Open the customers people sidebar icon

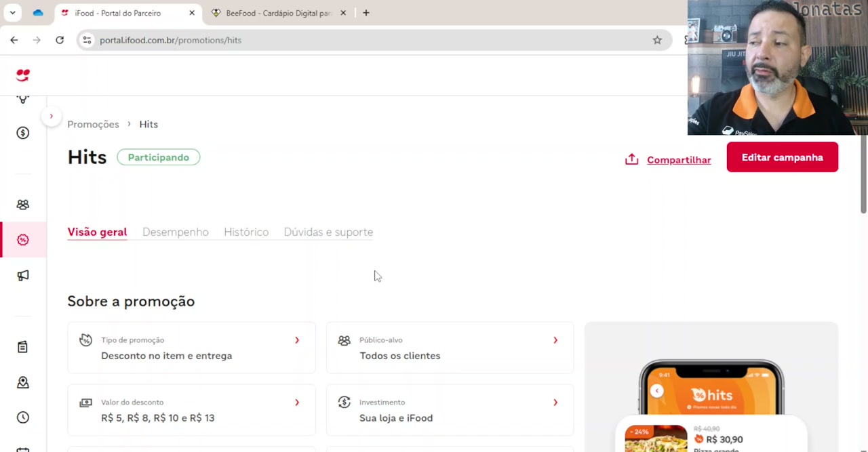(23, 205)
